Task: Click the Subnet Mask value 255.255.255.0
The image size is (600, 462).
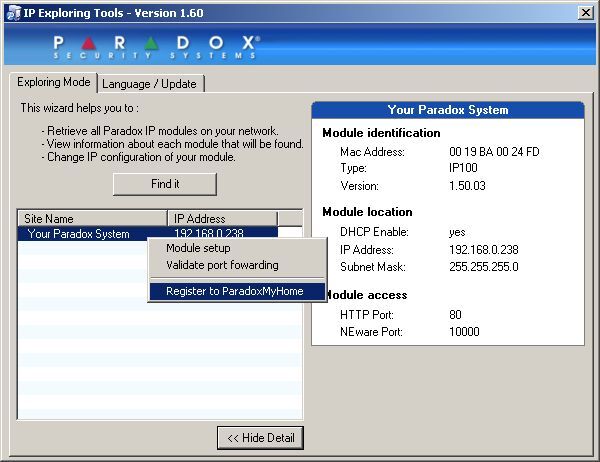Action: 484,267
